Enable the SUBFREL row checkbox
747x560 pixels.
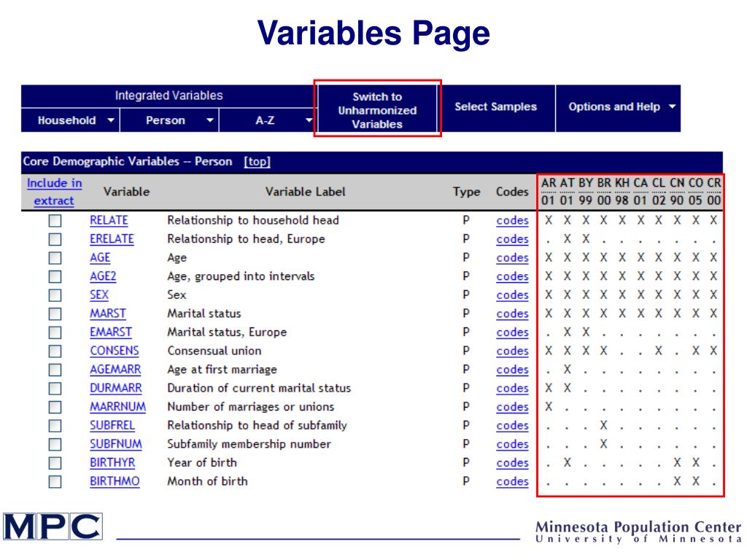click(55, 426)
